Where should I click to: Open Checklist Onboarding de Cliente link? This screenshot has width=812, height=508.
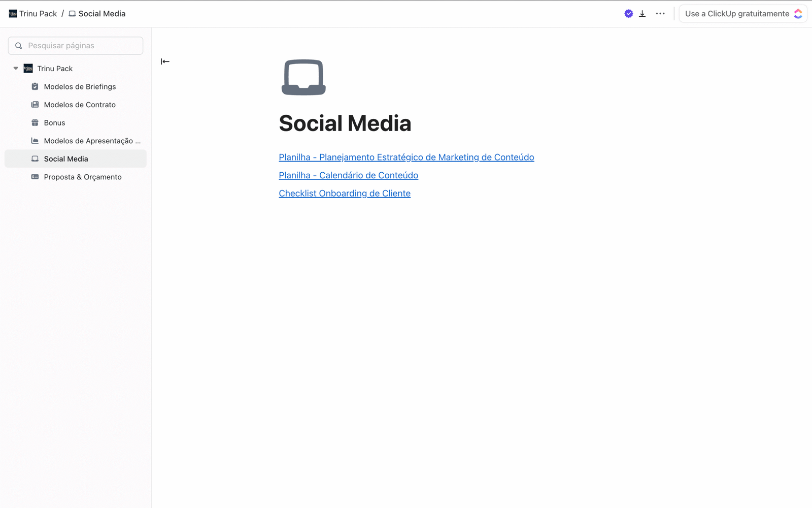point(344,194)
